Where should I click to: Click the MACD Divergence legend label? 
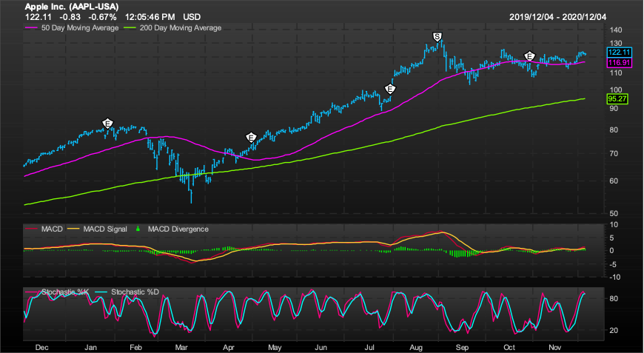pos(178,229)
